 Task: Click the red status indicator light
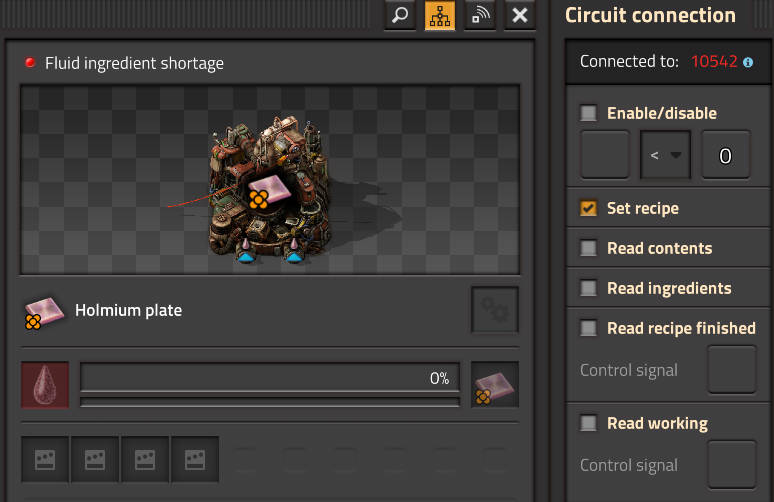tap(30, 63)
